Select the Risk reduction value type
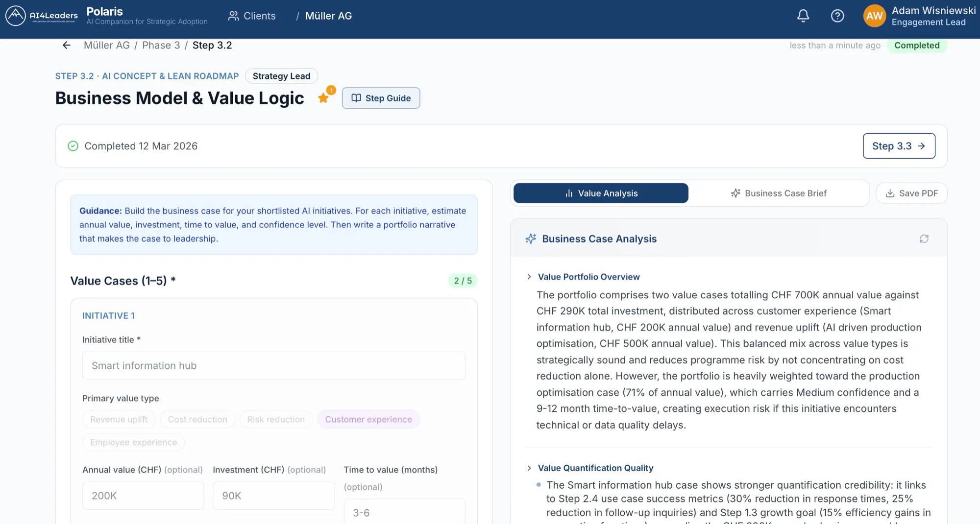The image size is (980, 524). 276,419
